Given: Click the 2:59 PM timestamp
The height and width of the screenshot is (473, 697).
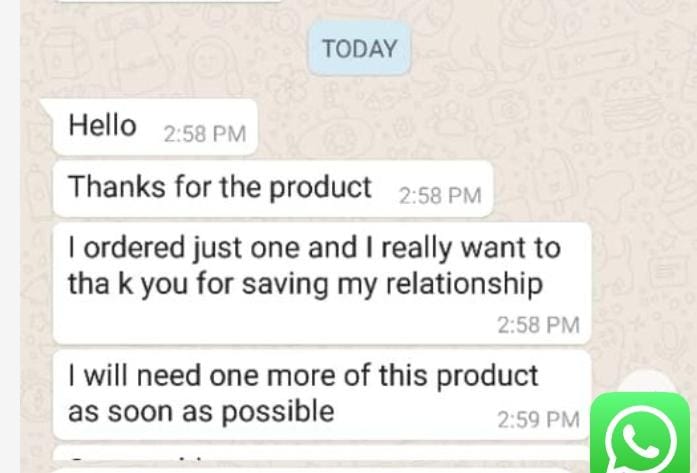Looking at the screenshot, I should pyautogui.click(x=538, y=420).
